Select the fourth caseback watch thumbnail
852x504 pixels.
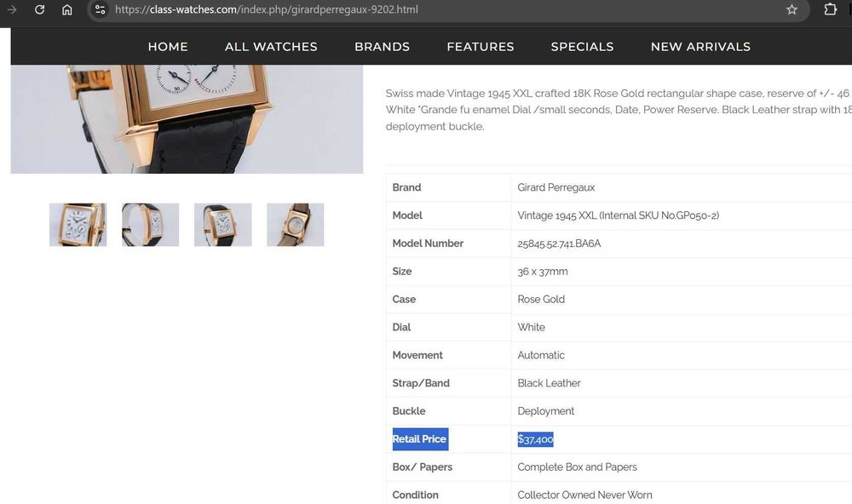click(x=296, y=225)
